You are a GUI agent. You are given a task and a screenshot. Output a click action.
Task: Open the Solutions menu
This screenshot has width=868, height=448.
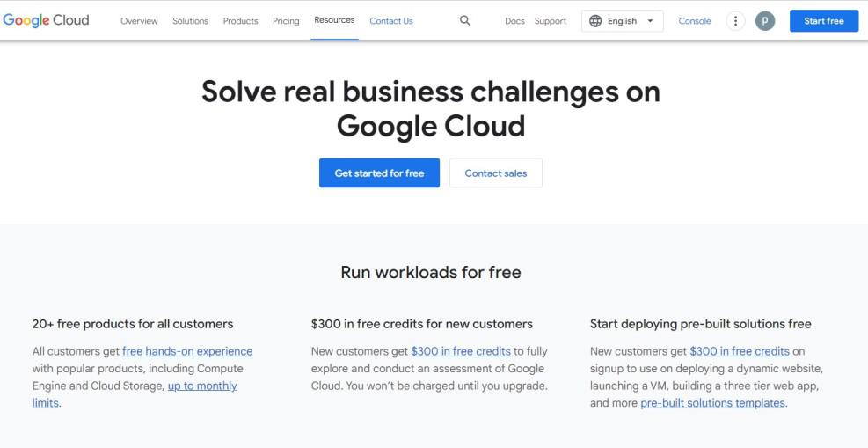[x=190, y=21]
